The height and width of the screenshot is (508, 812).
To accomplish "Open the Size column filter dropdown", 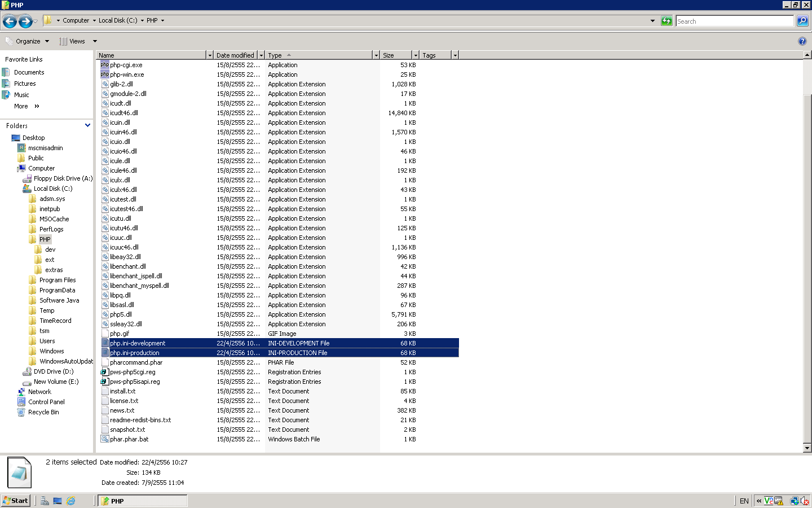I will 416,55.
